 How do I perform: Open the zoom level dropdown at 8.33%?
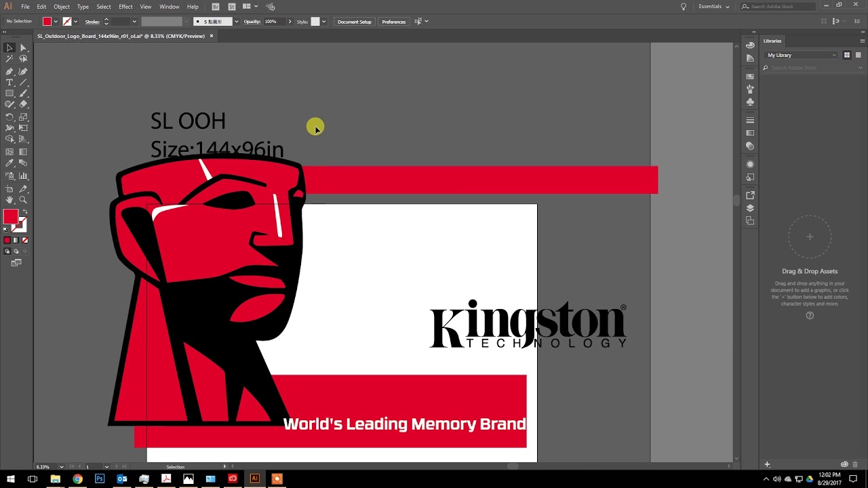point(61,466)
